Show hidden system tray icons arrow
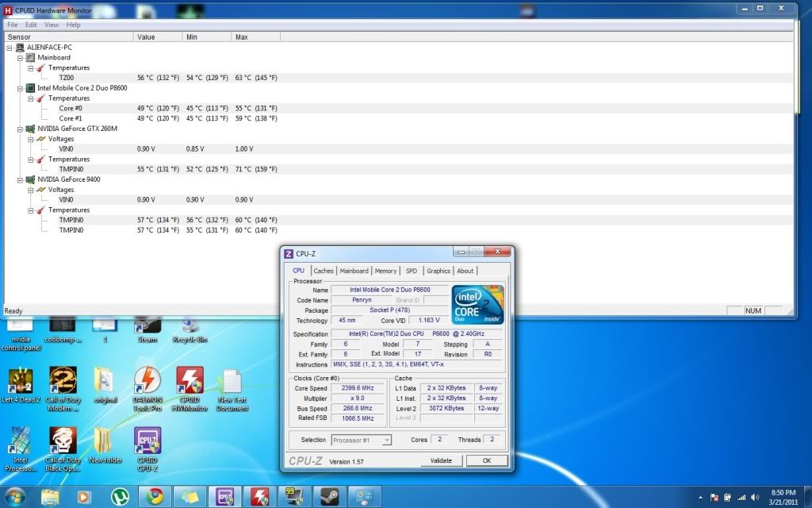812x508 pixels. pos(700,498)
